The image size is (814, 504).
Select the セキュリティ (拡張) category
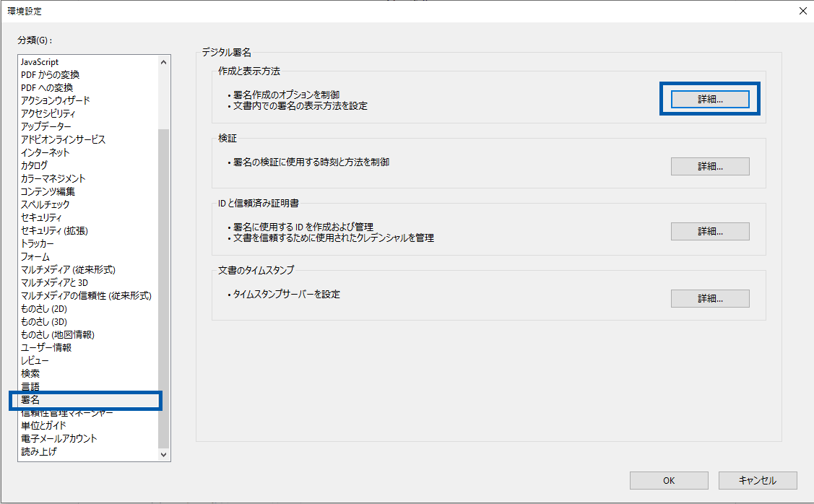pos(54,230)
